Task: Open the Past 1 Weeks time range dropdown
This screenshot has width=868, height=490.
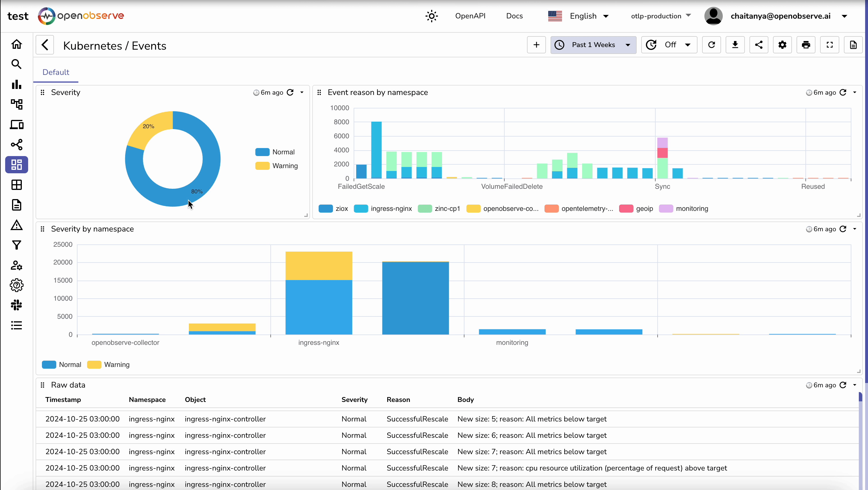Action: click(x=593, y=44)
